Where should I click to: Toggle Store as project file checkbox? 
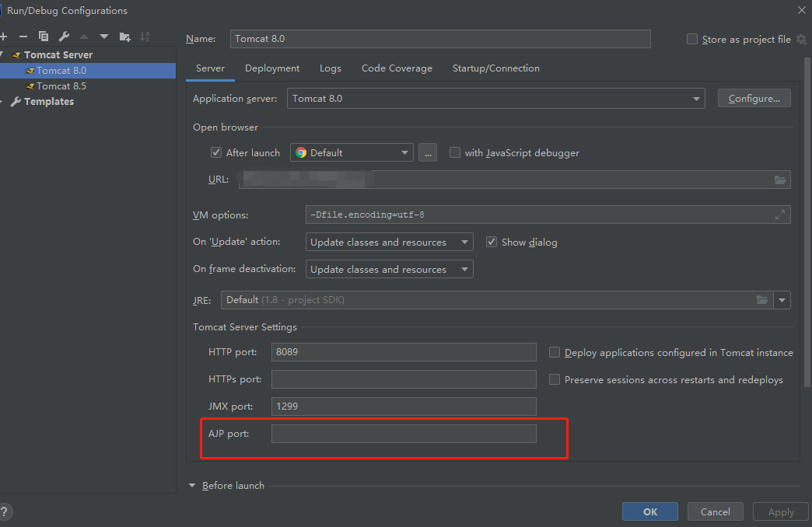[692, 40]
